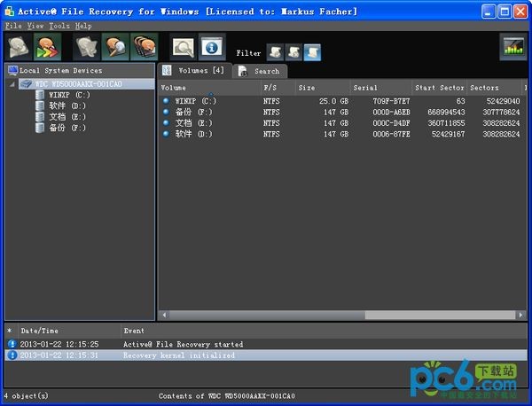
Task: Click serial value 000D-A6EB
Action: click(x=391, y=112)
